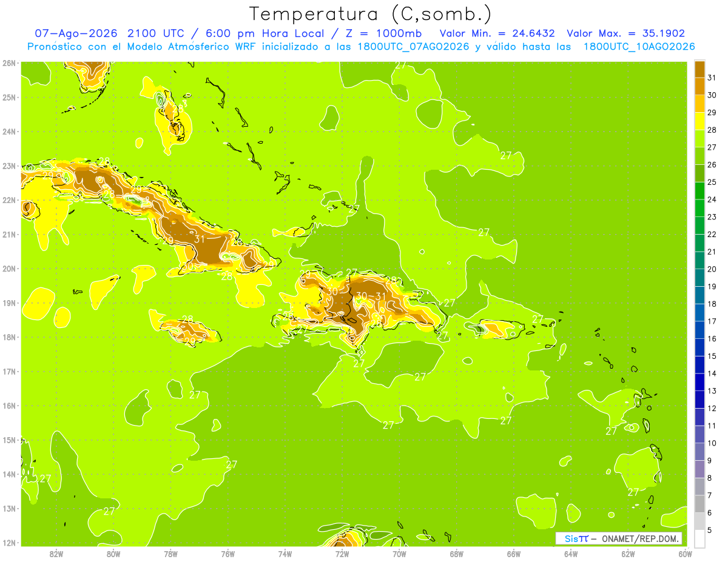This screenshot has height=562, width=728.
Task: Click the 14N latitude axis label
Action: [8, 474]
